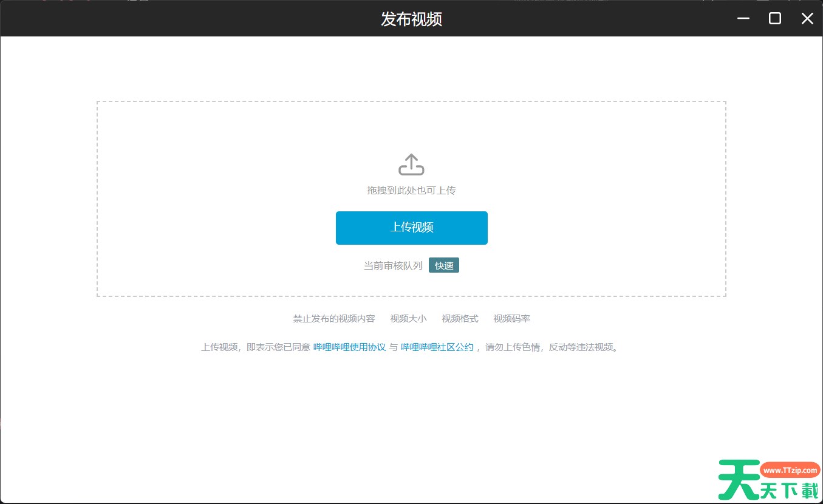Open the 哔哩哔哩社区公约 link
This screenshot has height=504, width=823.
tap(437, 347)
